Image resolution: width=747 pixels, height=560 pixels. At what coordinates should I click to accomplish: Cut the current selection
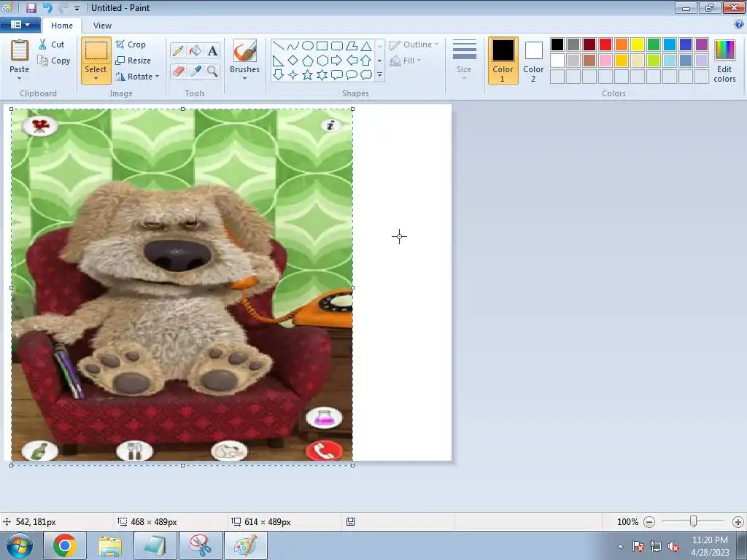click(x=52, y=44)
